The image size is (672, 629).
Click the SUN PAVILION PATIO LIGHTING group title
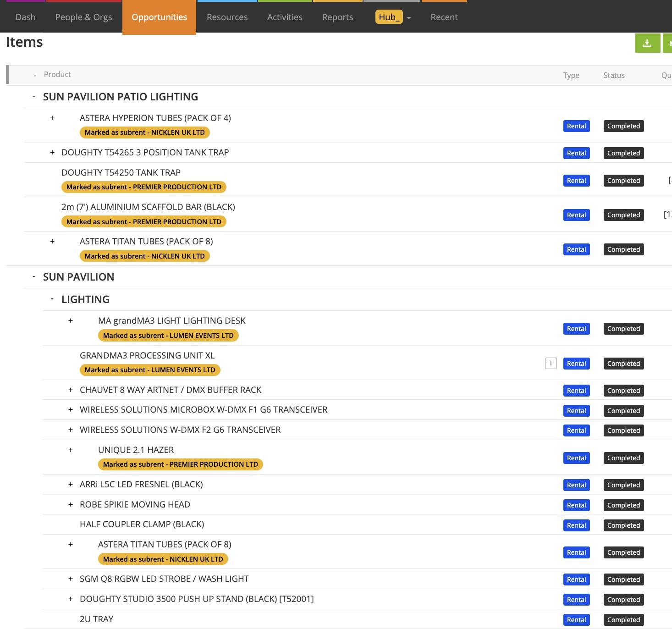121,97
